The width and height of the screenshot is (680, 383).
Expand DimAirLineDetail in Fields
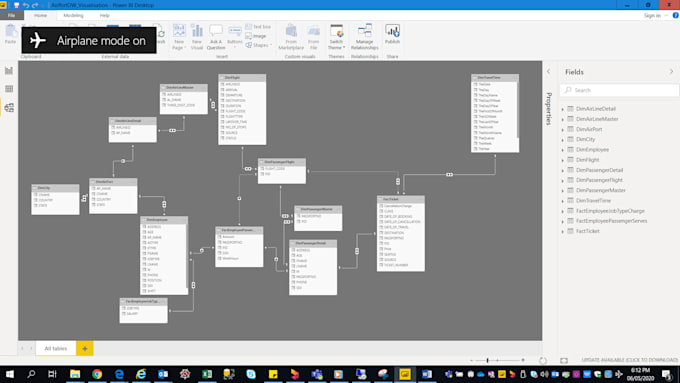tap(563, 109)
